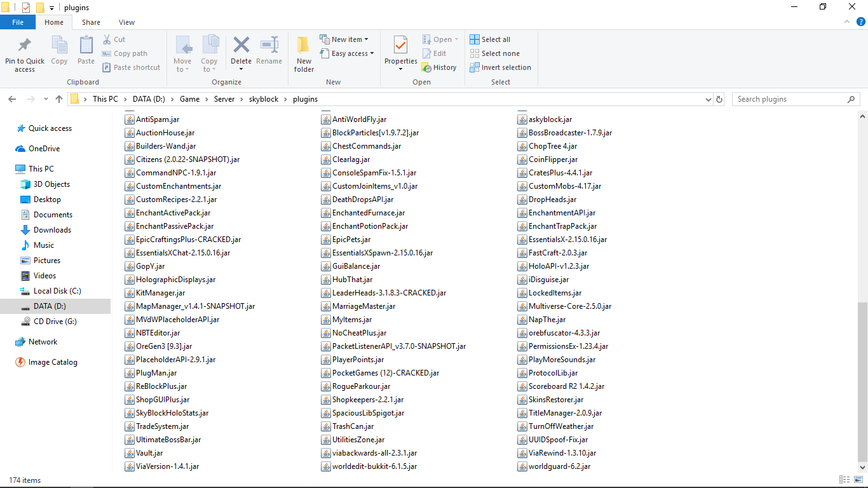Select Downloads in navigation pane

pos(46,230)
